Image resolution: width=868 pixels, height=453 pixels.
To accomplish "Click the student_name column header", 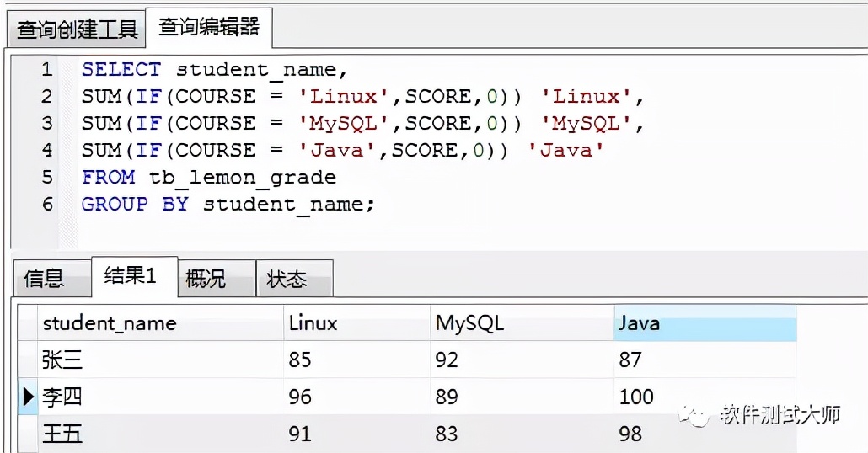I will point(110,323).
